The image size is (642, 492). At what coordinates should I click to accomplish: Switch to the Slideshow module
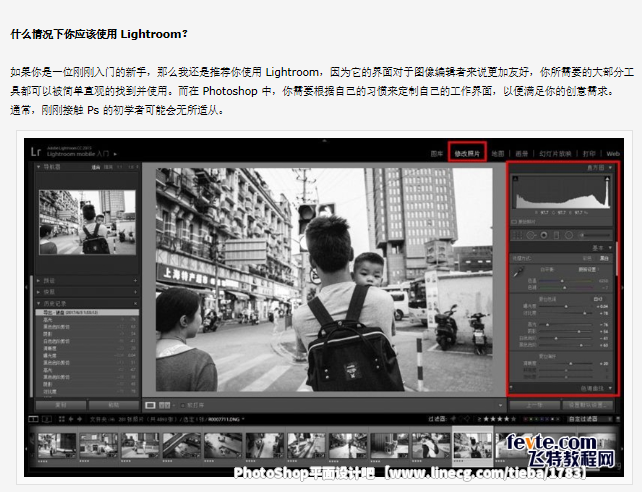click(555, 154)
